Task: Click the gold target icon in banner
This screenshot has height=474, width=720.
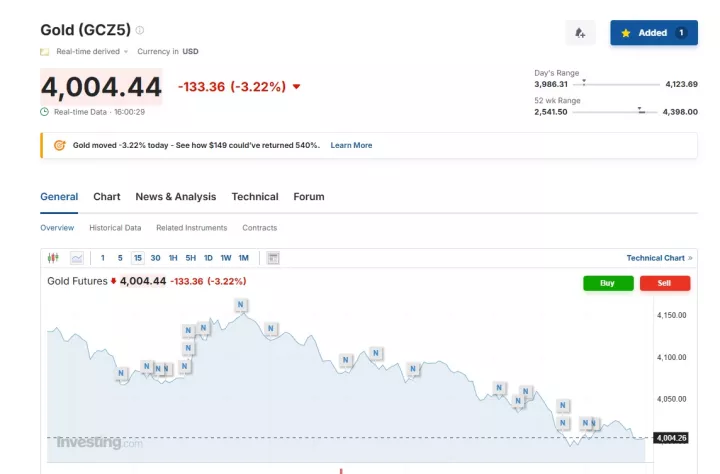Action: coord(59,145)
